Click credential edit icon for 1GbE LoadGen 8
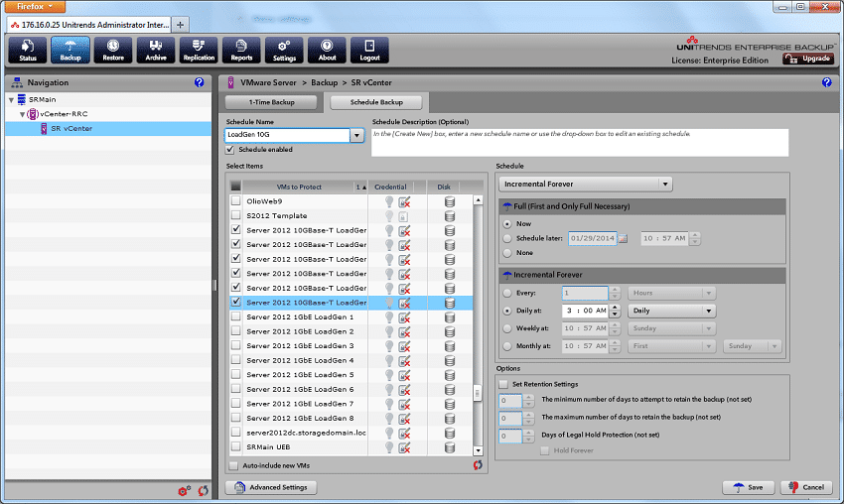This screenshot has height=504, width=844. click(404, 419)
